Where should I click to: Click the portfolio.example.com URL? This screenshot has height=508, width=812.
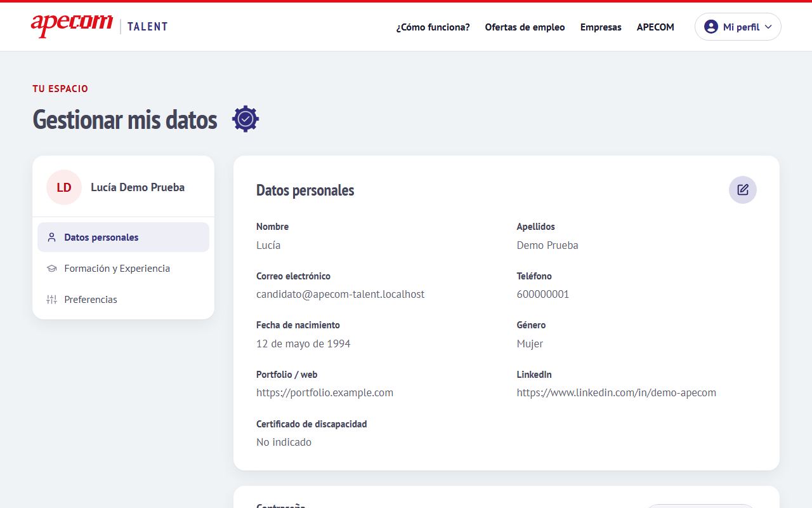point(325,392)
